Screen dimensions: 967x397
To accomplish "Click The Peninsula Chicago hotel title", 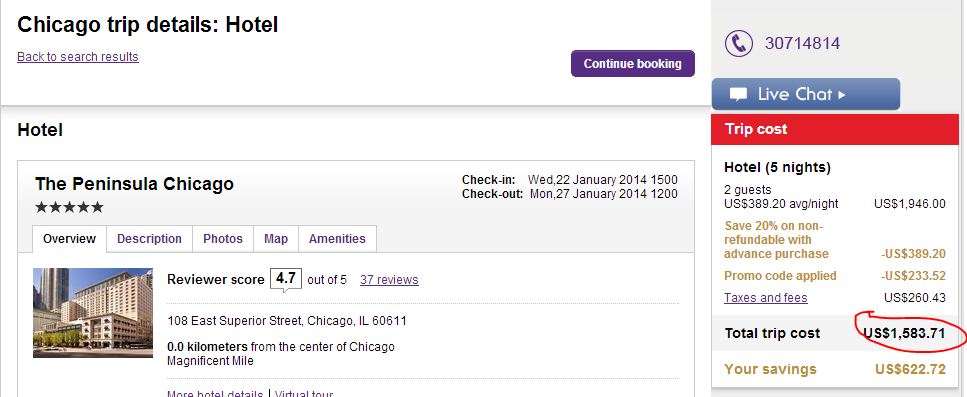I will (x=134, y=184).
